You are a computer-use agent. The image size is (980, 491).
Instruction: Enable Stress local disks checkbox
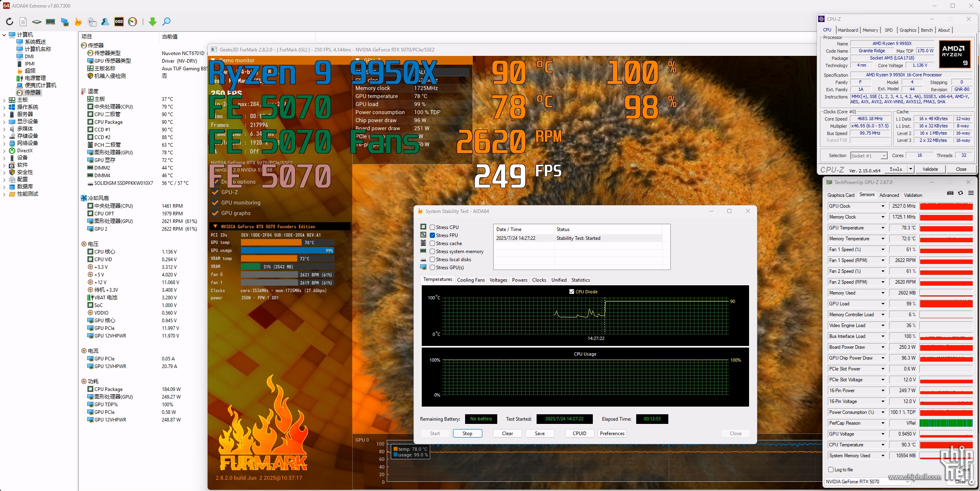432,260
